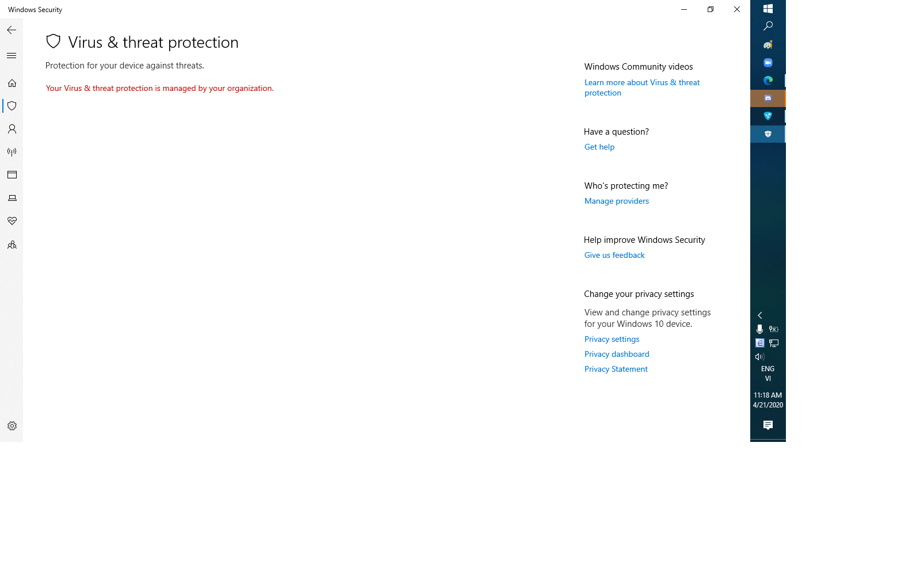The width and height of the screenshot is (924, 572).
Task: Select Virus & threat protection shield in the sidebar
Action: [12, 106]
